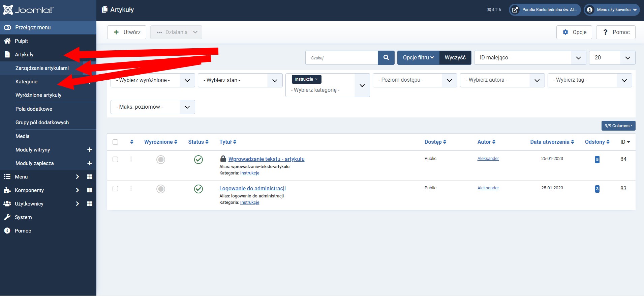The image size is (644, 299).
Task: Open Maks. poziomów filter
Action: pyautogui.click(x=153, y=107)
